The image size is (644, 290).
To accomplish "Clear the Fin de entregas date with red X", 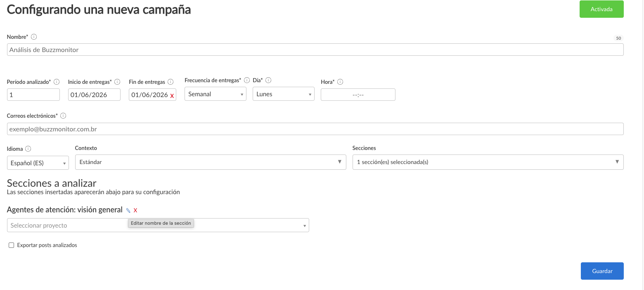I will (x=172, y=95).
